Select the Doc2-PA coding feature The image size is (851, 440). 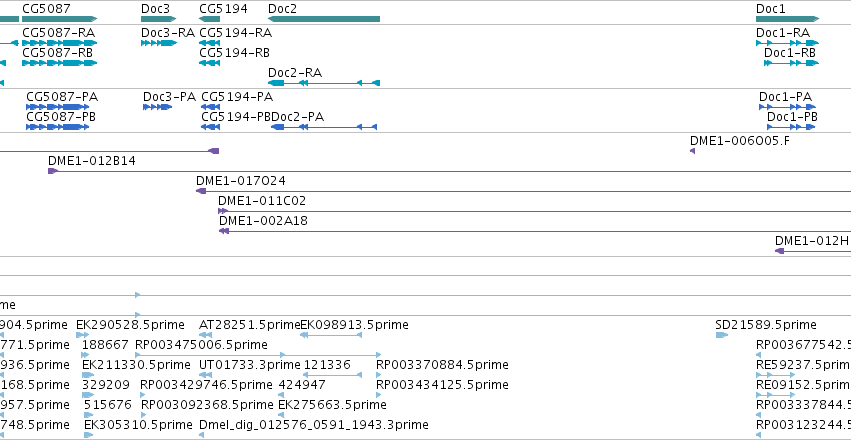pos(324,127)
